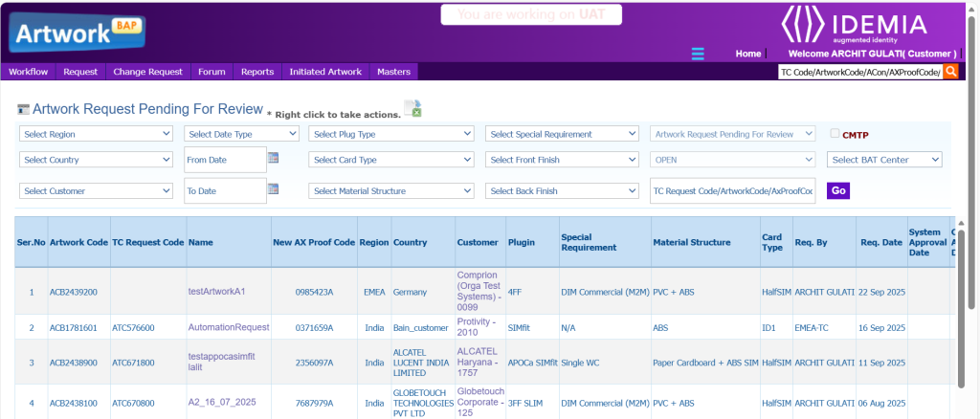Open artwork code ACB2439200 link

[x=79, y=292]
